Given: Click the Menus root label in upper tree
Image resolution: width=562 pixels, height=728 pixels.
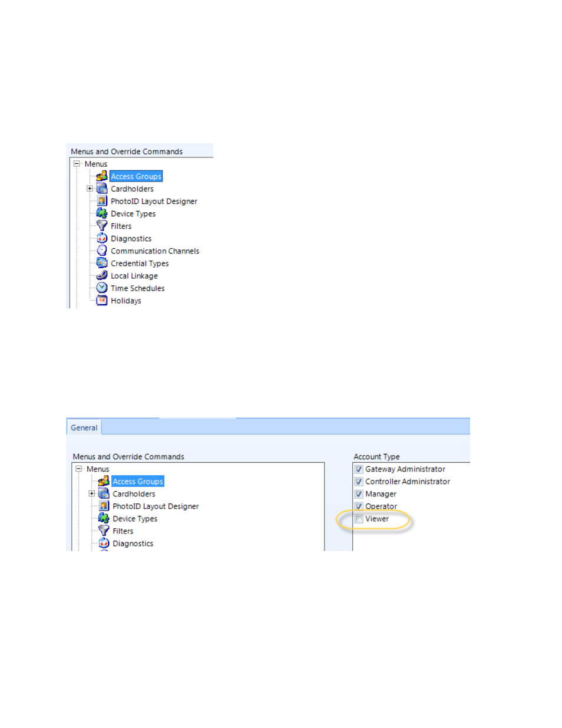Looking at the screenshot, I should pos(95,164).
